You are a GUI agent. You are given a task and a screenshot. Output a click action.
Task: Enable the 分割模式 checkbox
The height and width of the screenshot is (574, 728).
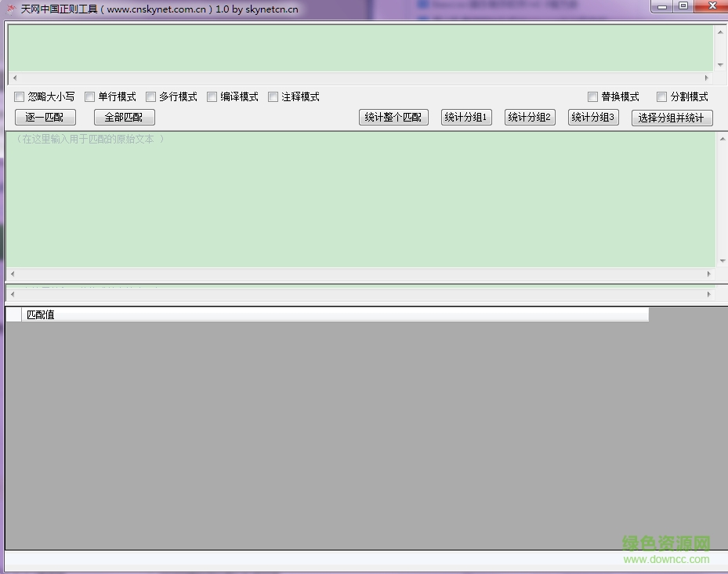click(x=663, y=96)
